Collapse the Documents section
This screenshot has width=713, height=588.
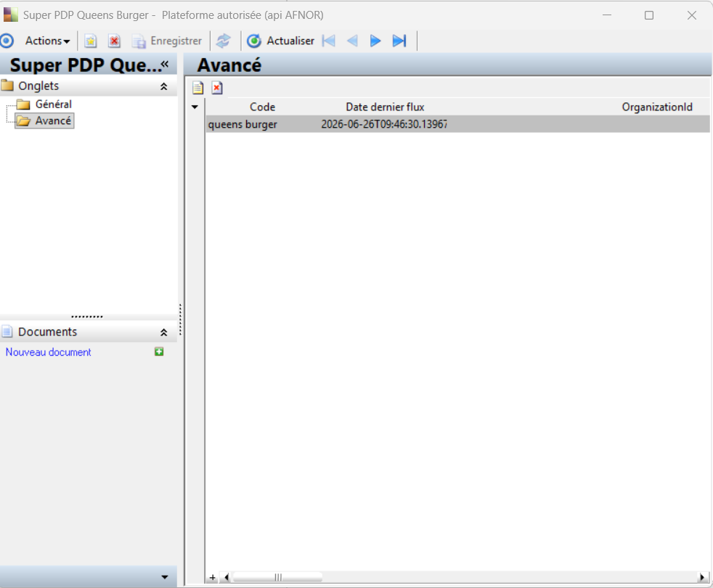click(x=163, y=332)
